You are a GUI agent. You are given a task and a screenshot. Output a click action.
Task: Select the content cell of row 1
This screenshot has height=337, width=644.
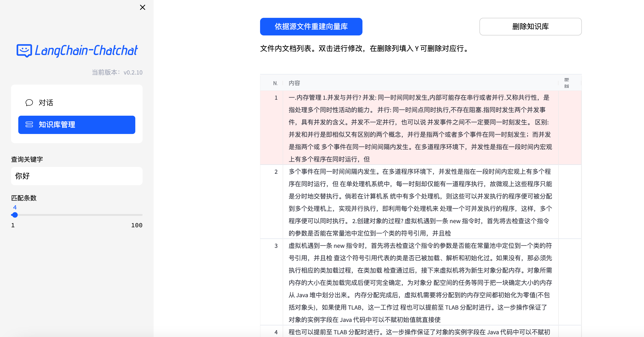pyautogui.click(x=420, y=128)
